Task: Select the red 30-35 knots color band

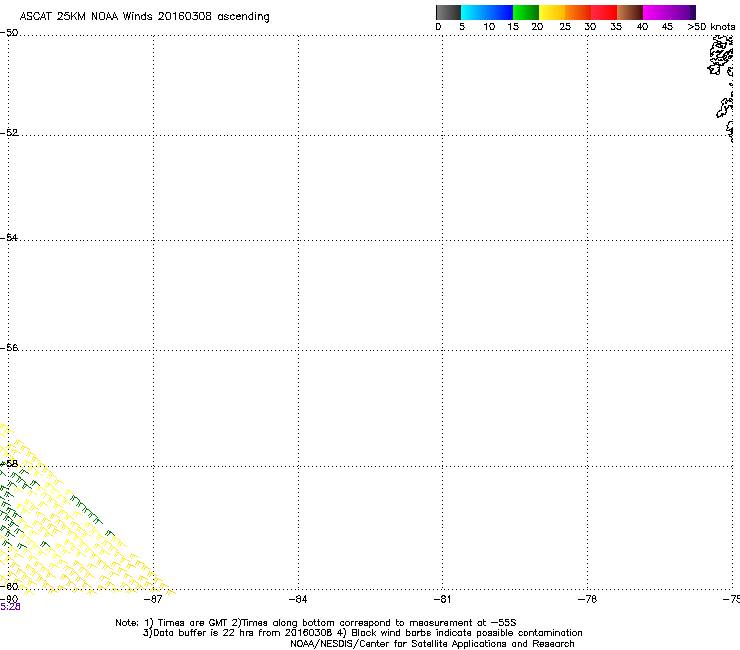Action: [604, 12]
